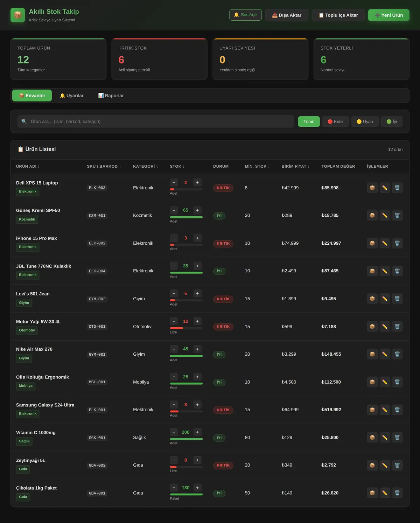Filter list to Kritik stock only
Viewport: 420px width, 523px height.
(x=336, y=121)
